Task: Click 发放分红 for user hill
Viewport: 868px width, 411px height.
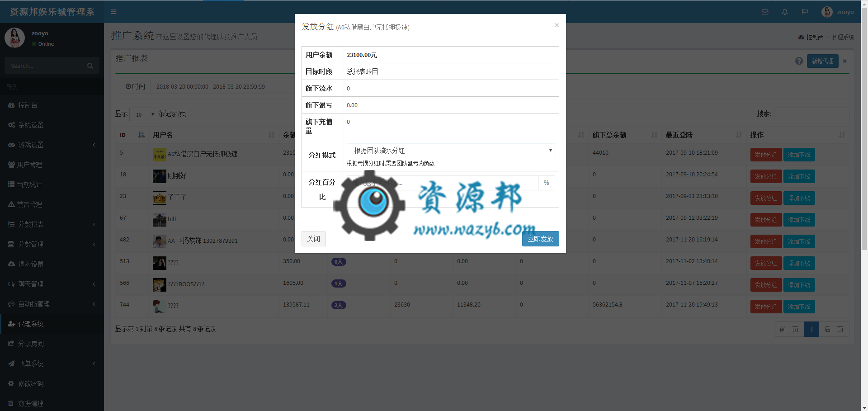Action: point(766,220)
